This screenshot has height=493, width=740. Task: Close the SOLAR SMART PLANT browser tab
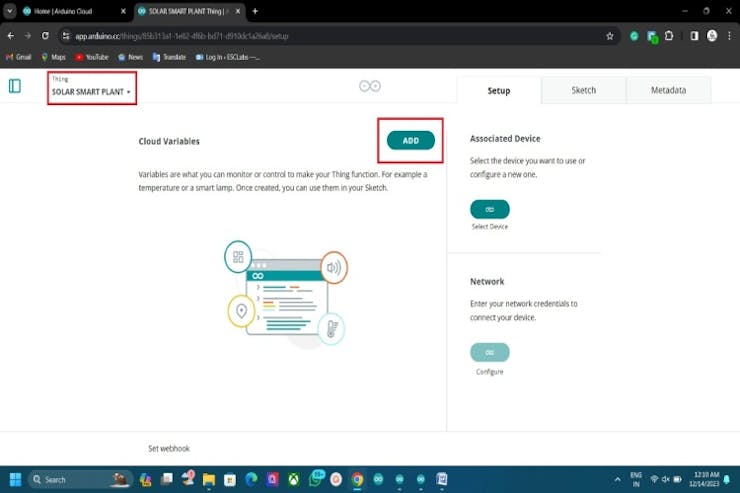click(x=238, y=11)
